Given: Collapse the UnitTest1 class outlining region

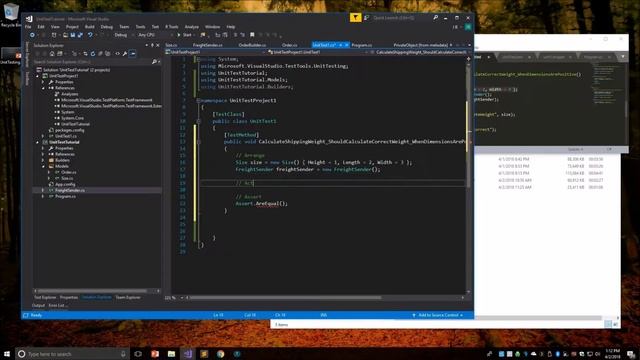Looking at the screenshot, I should [x=199, y=121].
